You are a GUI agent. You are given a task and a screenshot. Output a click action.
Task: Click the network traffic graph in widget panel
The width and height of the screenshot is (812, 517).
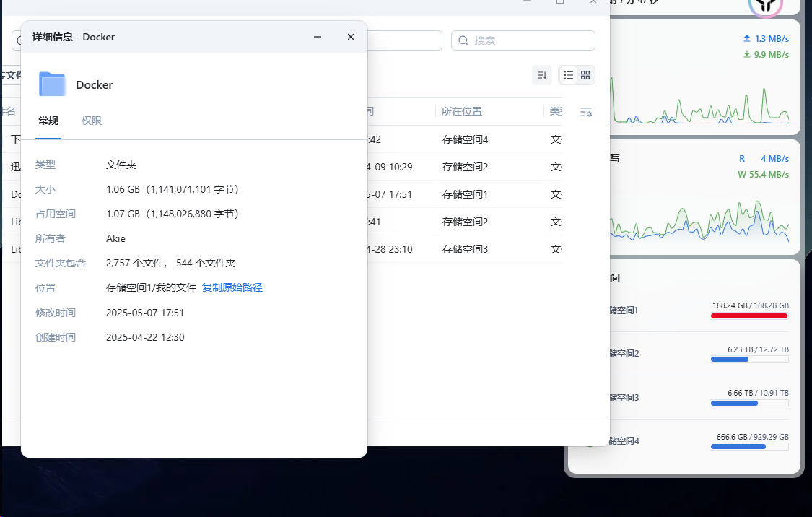tap(699, 101)
